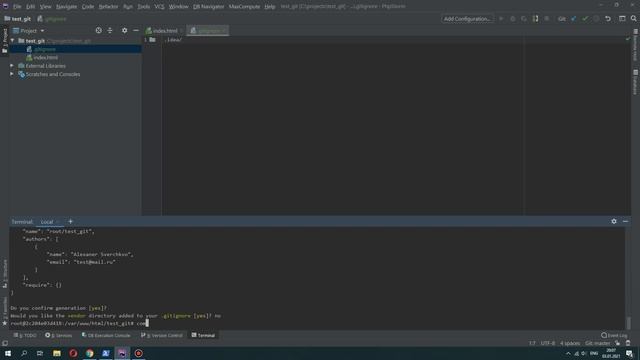Click the tool windows toggle at bottom-left corner
The height and width of the screenshot is (360, 640).
(4, 343)
